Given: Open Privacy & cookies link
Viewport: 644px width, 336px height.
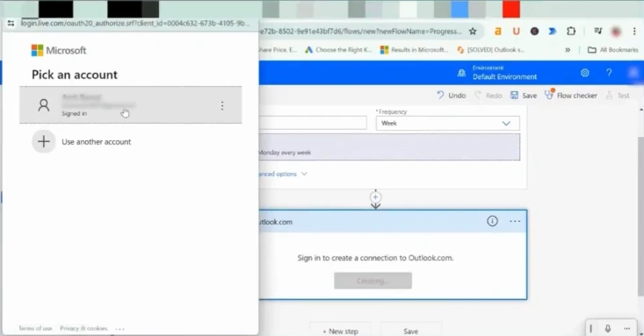Looking at the screenshot, I should click(x=83, y=328).
